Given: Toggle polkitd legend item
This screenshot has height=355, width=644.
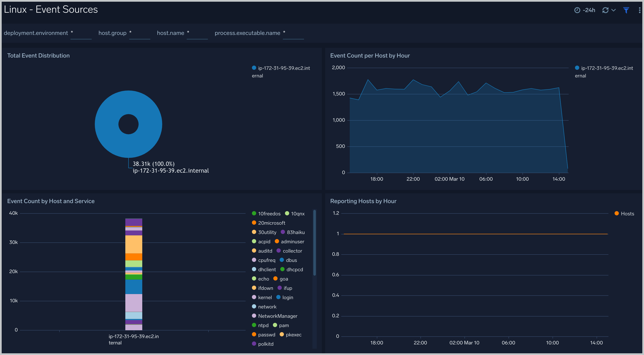Looking at the screenshot, I should 263,344.
